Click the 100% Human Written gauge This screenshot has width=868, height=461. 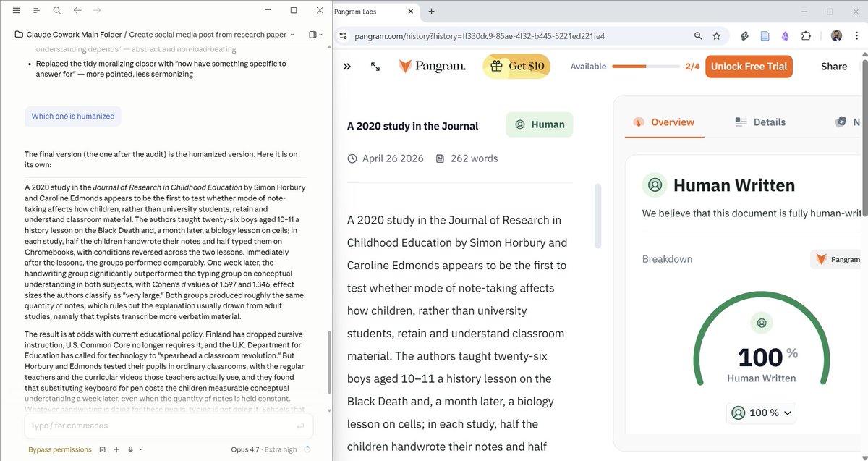point(761,342)
